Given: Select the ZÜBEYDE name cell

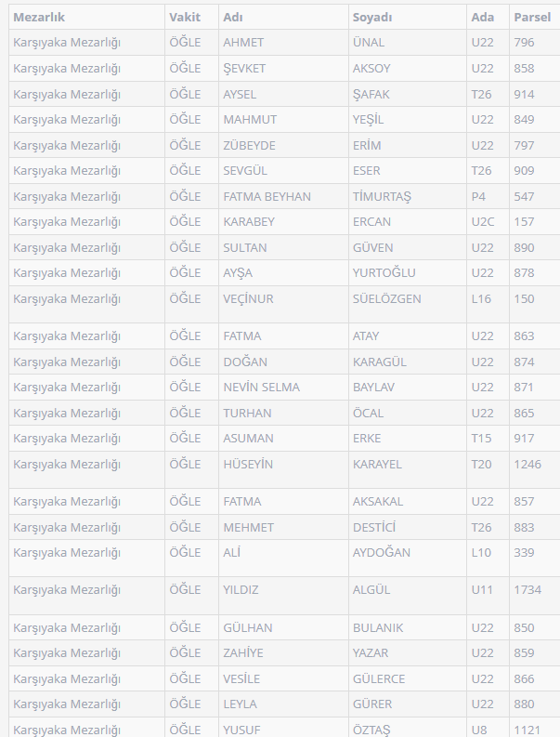Looking at the screenshot, I should [249, 146].
